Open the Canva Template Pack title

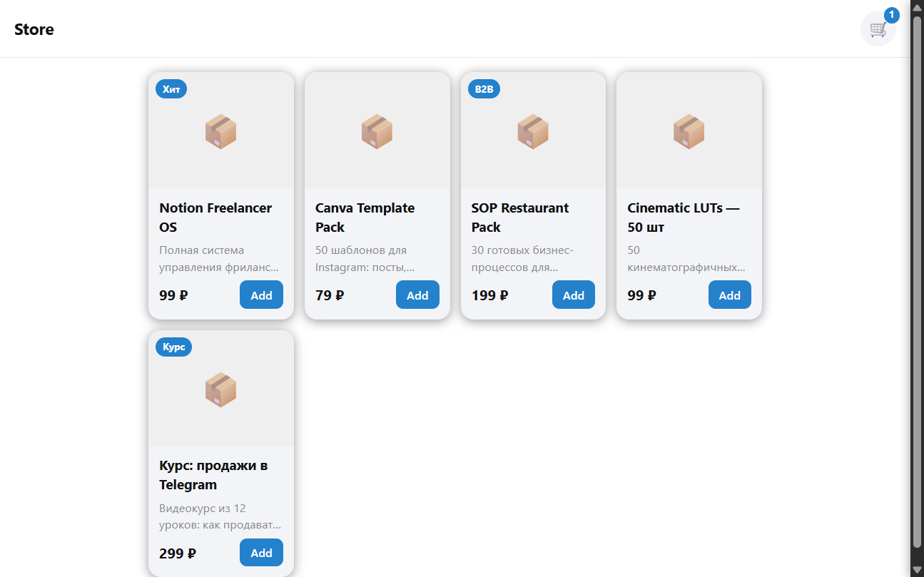[365, 218]
